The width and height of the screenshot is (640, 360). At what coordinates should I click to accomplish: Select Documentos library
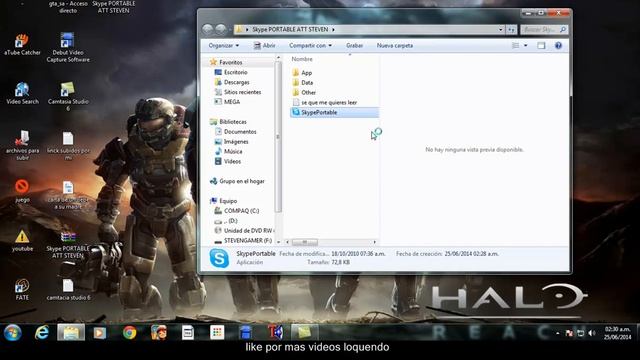coord(240,131)
